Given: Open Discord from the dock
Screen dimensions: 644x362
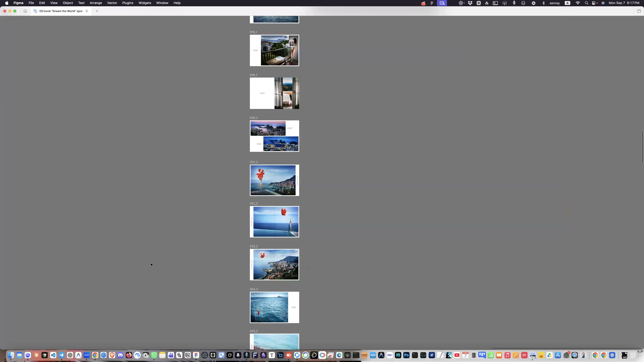Looking at the screenshot, I should pyautogui.click(x=120, y=355).
